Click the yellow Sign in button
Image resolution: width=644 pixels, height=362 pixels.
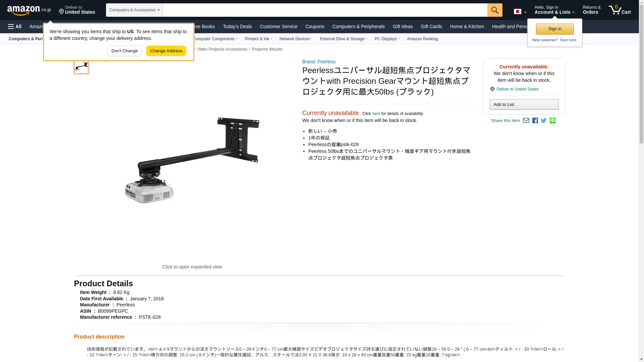point(555,29)
